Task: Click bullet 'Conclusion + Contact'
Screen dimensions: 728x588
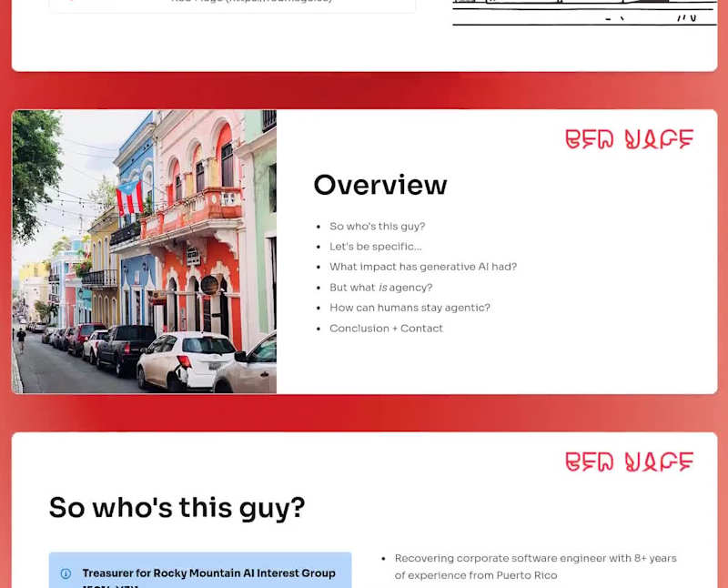Action: (386, 329)
